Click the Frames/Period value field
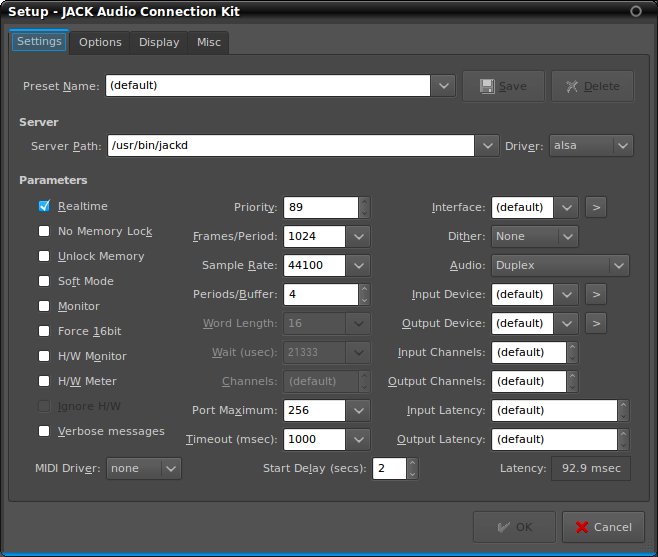The image size is (658, 557). (x=315, y=236)
